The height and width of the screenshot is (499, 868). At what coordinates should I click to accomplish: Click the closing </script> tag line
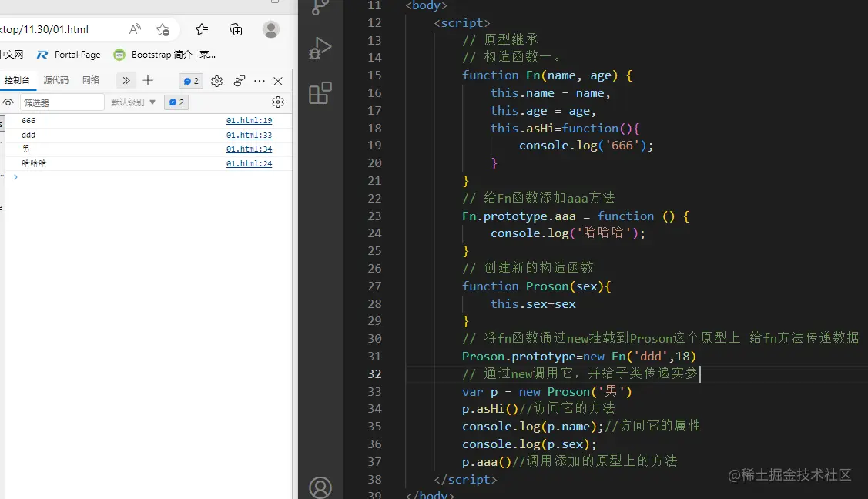tap(465, 480)
